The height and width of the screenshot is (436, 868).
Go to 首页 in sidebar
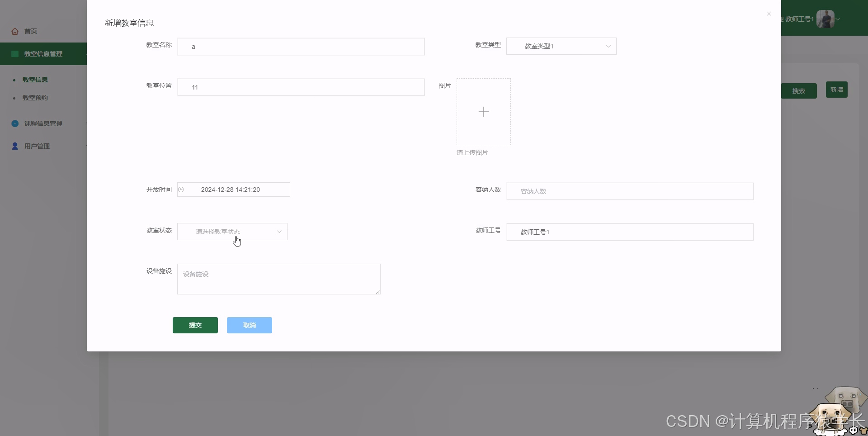point(30,31)
